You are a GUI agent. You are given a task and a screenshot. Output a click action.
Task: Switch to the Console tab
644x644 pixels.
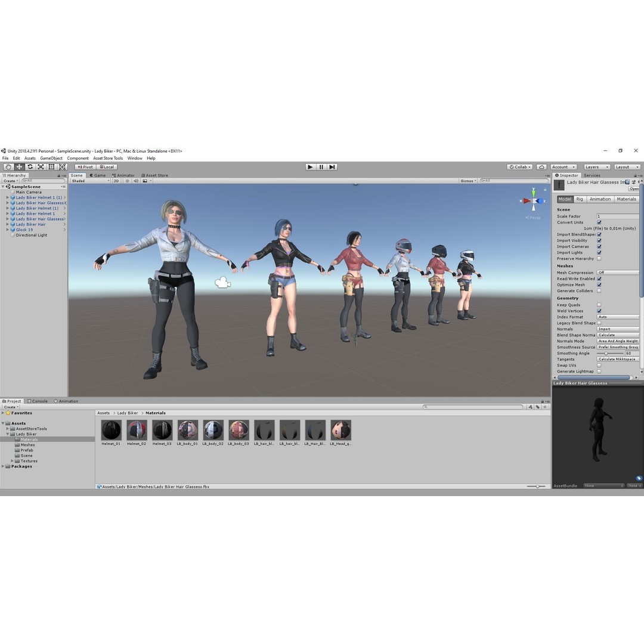38,401
